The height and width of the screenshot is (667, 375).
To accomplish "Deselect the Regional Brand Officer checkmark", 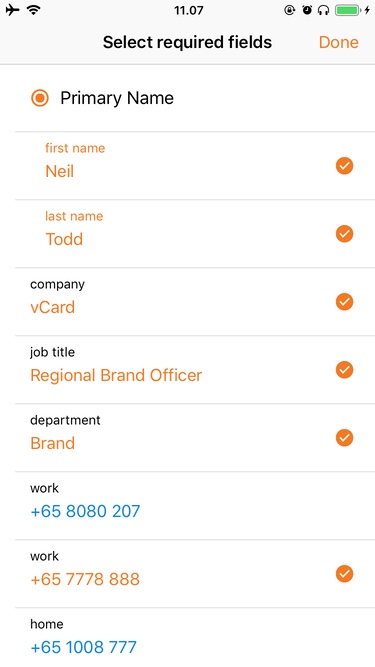I will [344, 370].
